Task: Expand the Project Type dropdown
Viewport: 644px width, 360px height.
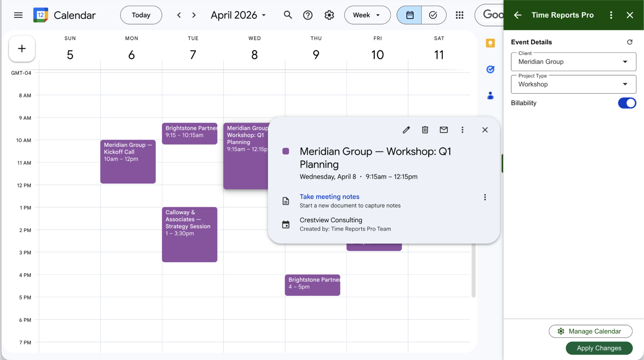Action: click(573, 85)
